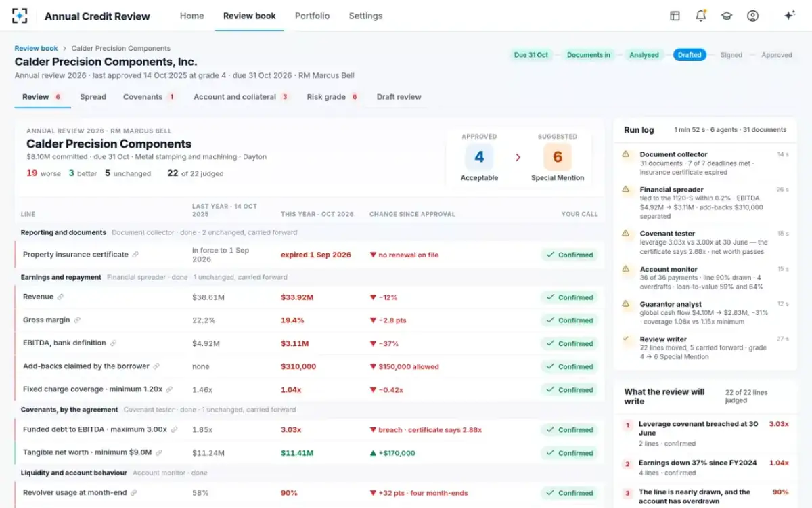This screenshot has height=508, width=812.
Task: Toggle Confirmed for Fixed charge coverage
Action: (570, 390)
